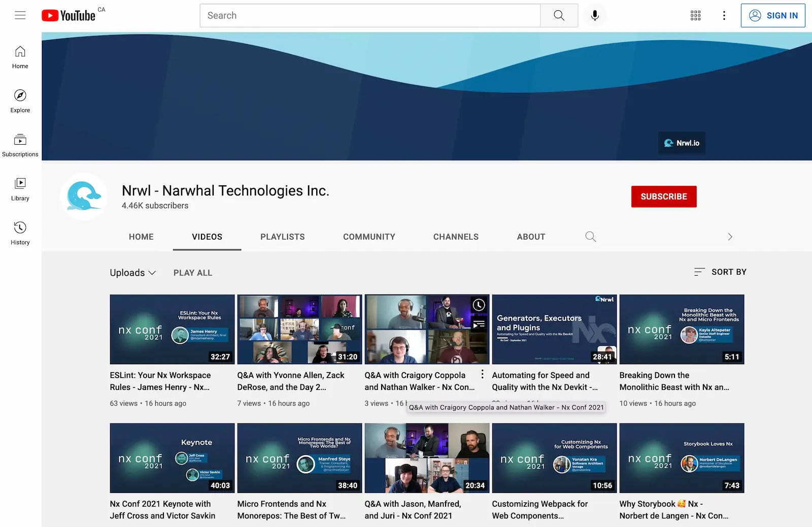The image size is (812, 527).
Task: Expand the Uploads dropdown
Action: [132, 273]
